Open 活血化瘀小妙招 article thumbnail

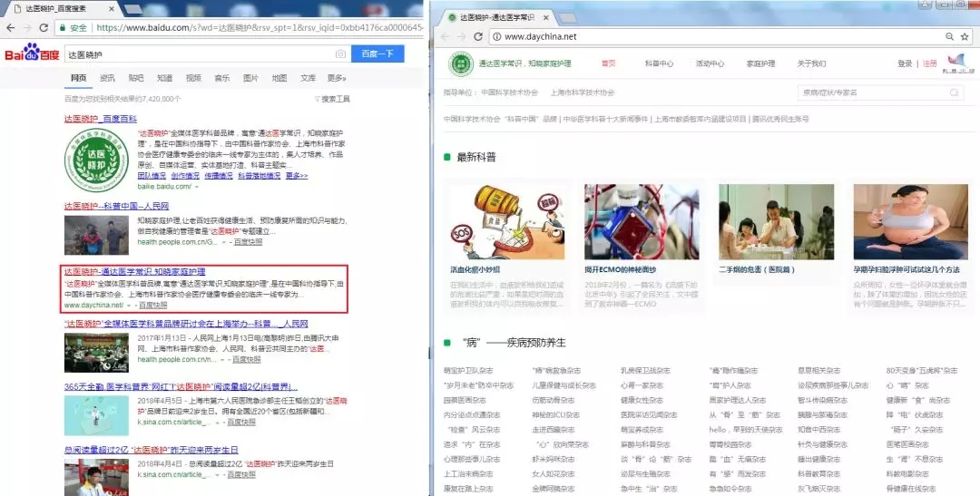(507, 222)
